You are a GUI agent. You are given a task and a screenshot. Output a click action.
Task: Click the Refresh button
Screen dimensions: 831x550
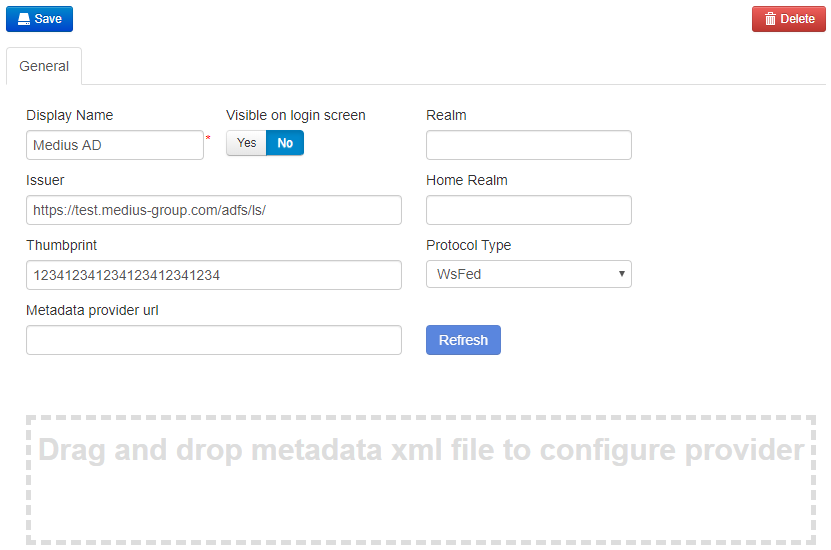(463, 340)
